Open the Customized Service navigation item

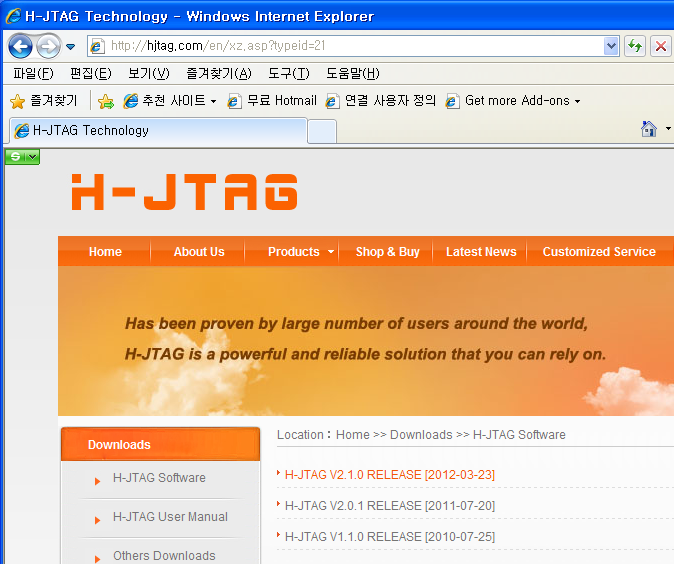pos(599,251)
